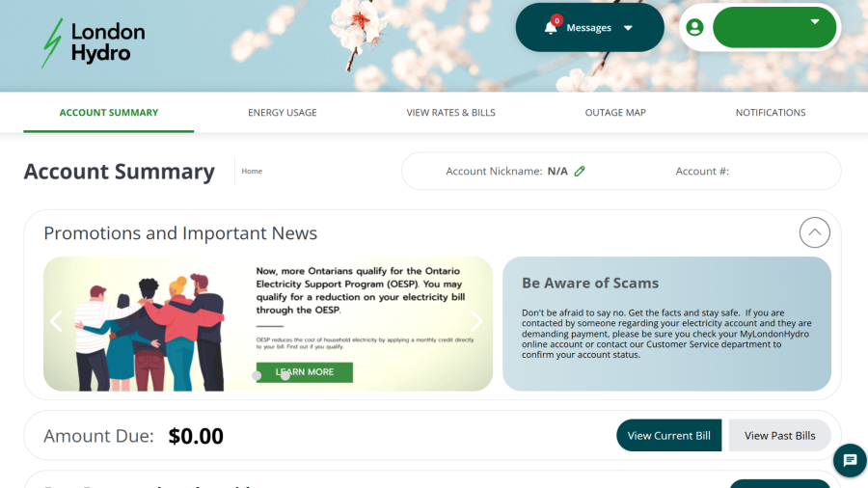Click the London Hydro logo
The height and width of the screenshot is (488, 868).
click(x=93, y=43)
